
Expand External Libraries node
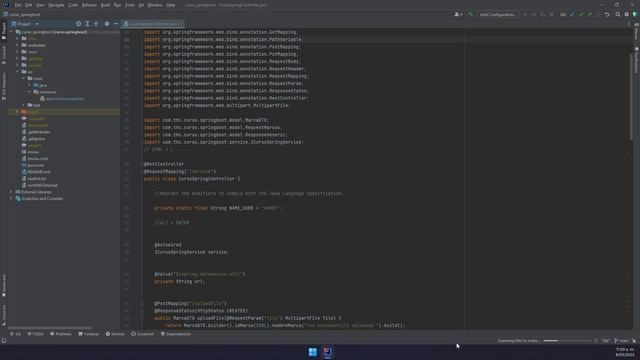(12, 191)
